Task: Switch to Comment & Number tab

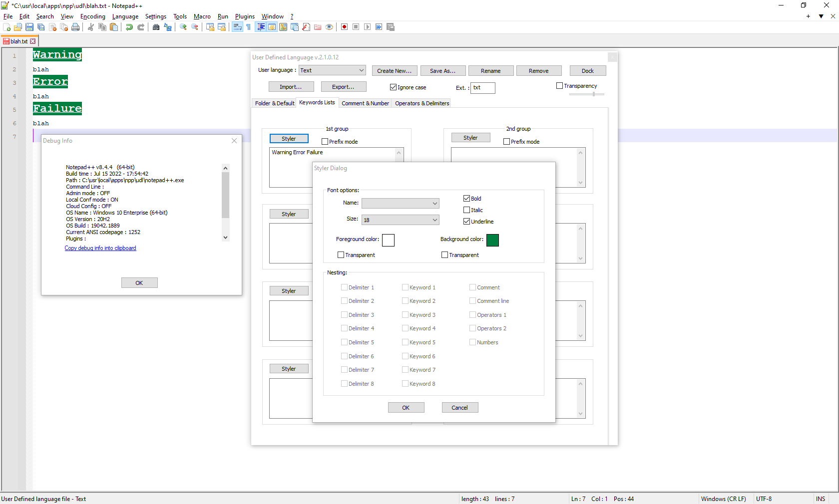Action: [365, 103]
